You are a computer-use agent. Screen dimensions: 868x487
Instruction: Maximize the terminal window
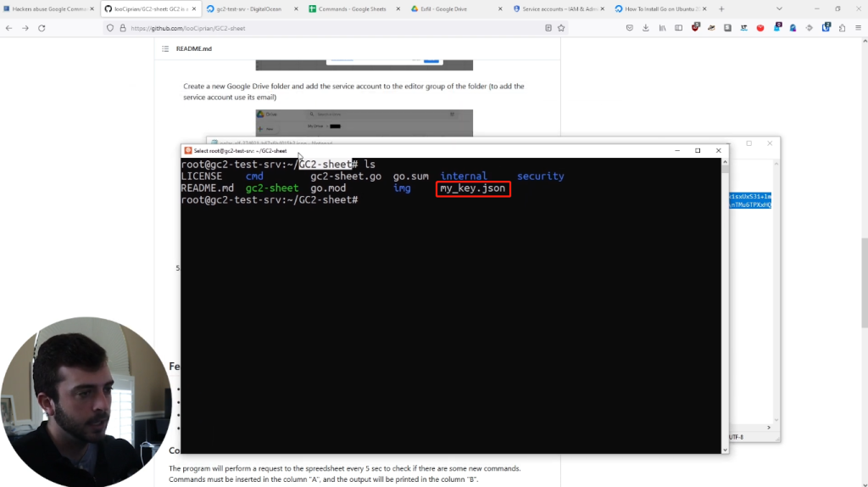[698, 151]
